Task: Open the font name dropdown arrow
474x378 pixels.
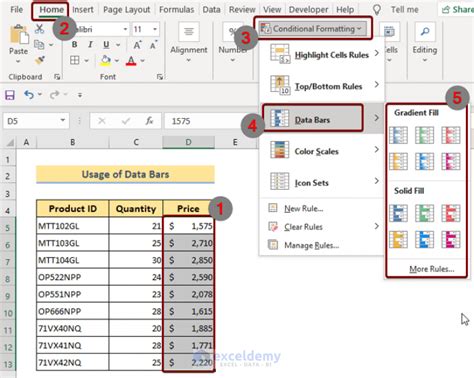Action: click(x=125, y=29)
